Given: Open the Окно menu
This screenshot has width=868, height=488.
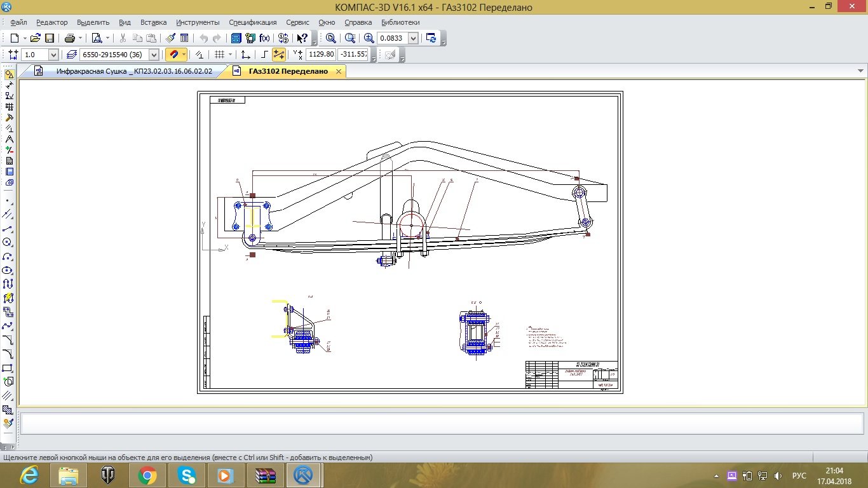Looking at the screenshot, I should [x=327, y=22].
